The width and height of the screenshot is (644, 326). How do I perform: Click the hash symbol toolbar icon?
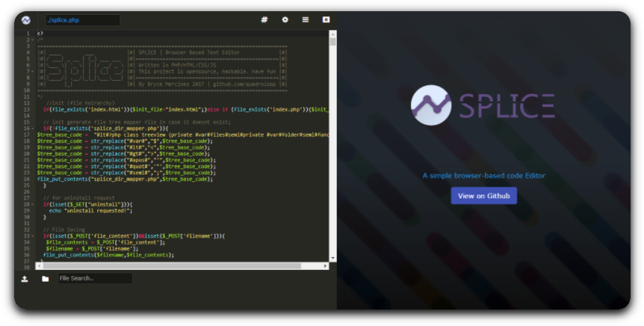click(264, 19)
